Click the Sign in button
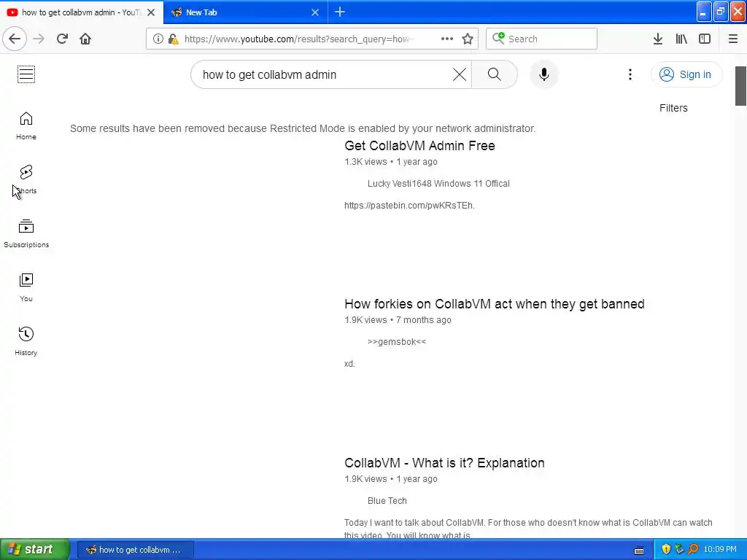The width and height of the screenshot is (747, 560). [686, 74]
